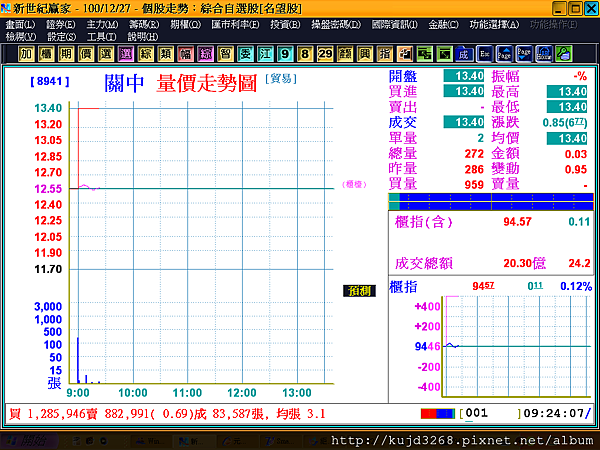
Task: Click the second green screen toolbar icon
Action: [x=444, y=54]
